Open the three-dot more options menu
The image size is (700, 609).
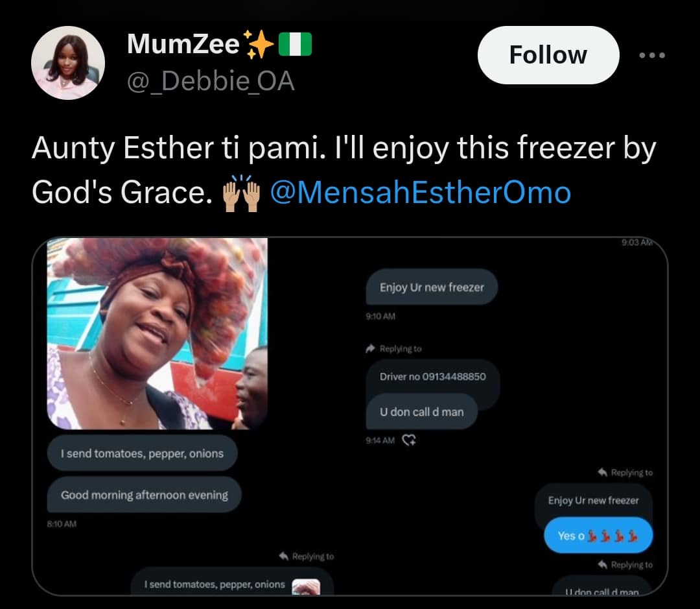(651, 56)
